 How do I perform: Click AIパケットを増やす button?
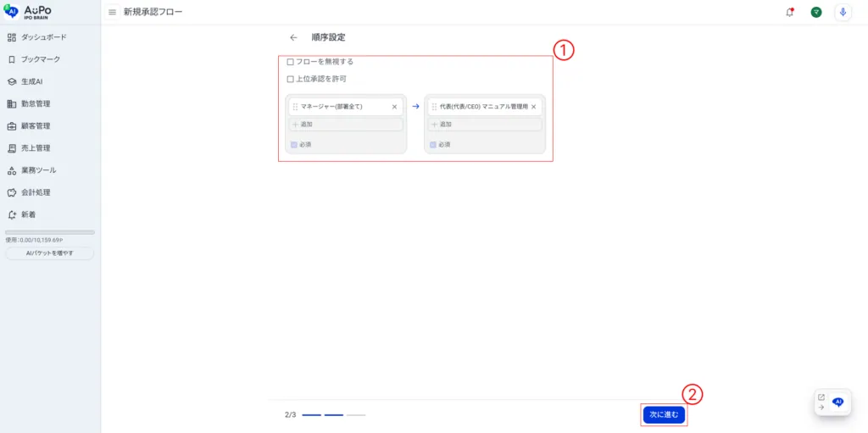[50, 253]
